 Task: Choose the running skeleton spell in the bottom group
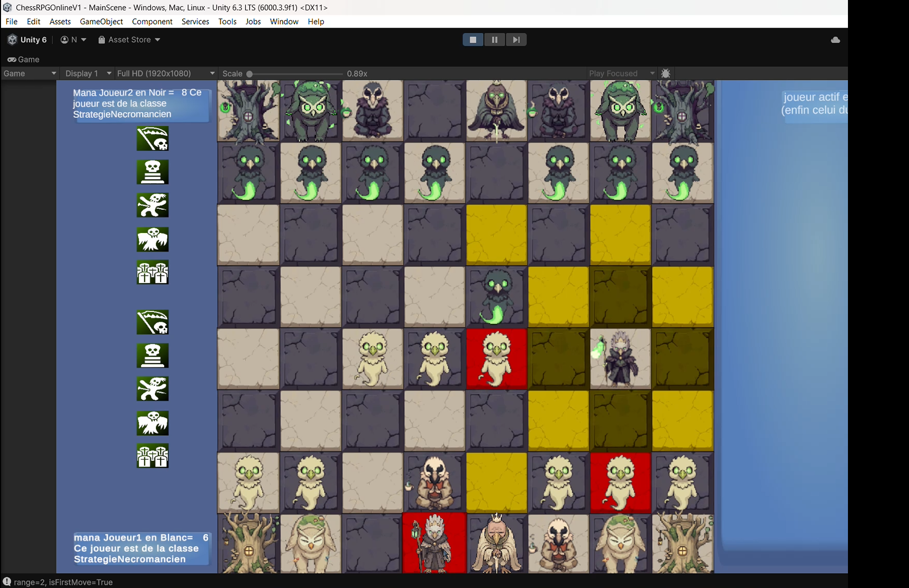152,389
